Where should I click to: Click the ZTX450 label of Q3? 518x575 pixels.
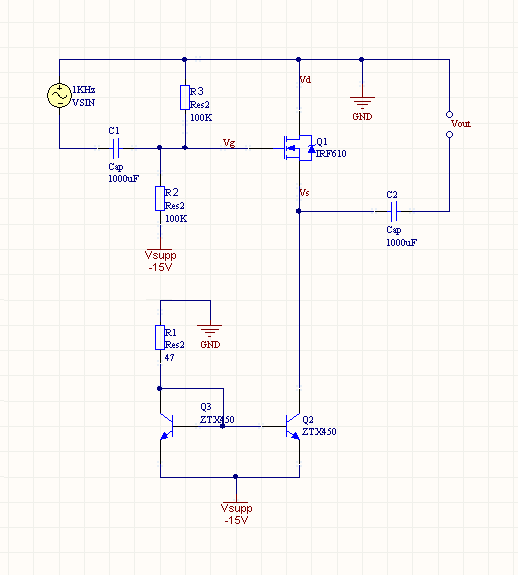tap(217, 420)
